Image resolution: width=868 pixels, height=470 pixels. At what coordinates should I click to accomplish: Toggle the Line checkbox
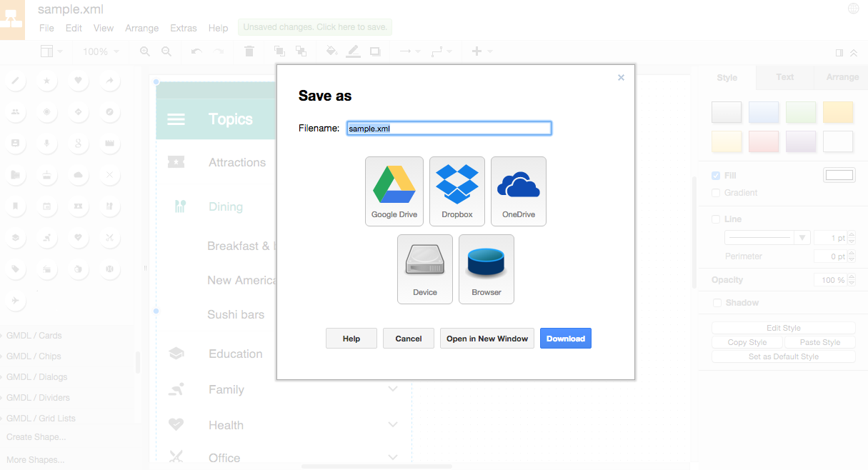coord(716,219)
